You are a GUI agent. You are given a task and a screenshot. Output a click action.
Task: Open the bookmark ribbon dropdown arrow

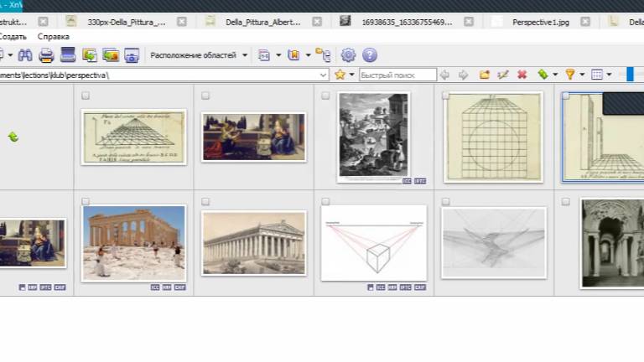308,55
